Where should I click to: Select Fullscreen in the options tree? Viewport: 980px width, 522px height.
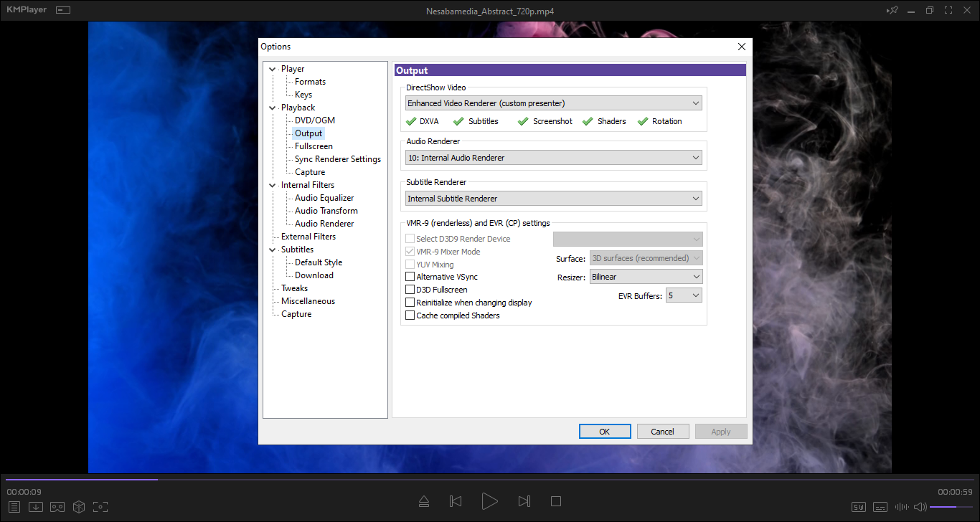click(314, 146)
